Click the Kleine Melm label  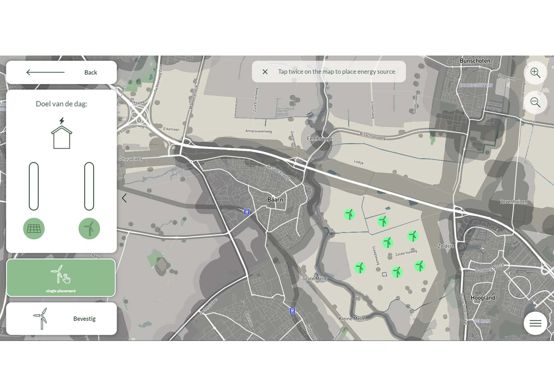click(x=352, y=319)
